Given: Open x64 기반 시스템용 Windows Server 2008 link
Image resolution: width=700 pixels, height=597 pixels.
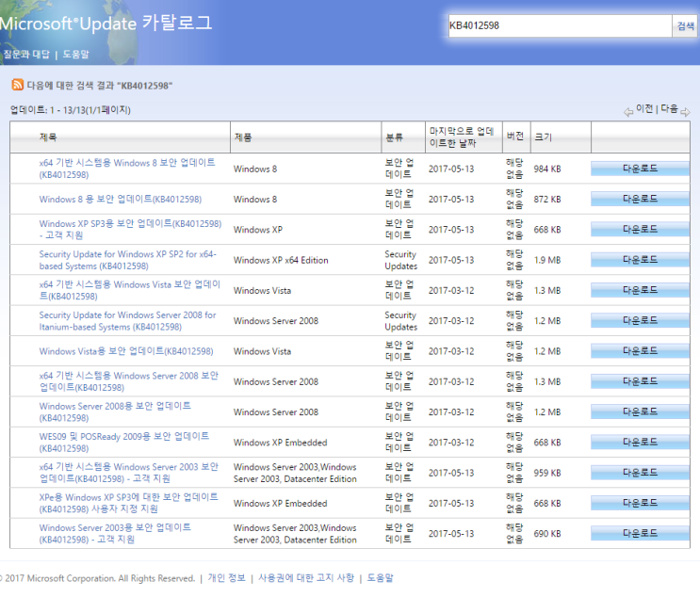Looking at the screenshot, I should coord(128,381).
